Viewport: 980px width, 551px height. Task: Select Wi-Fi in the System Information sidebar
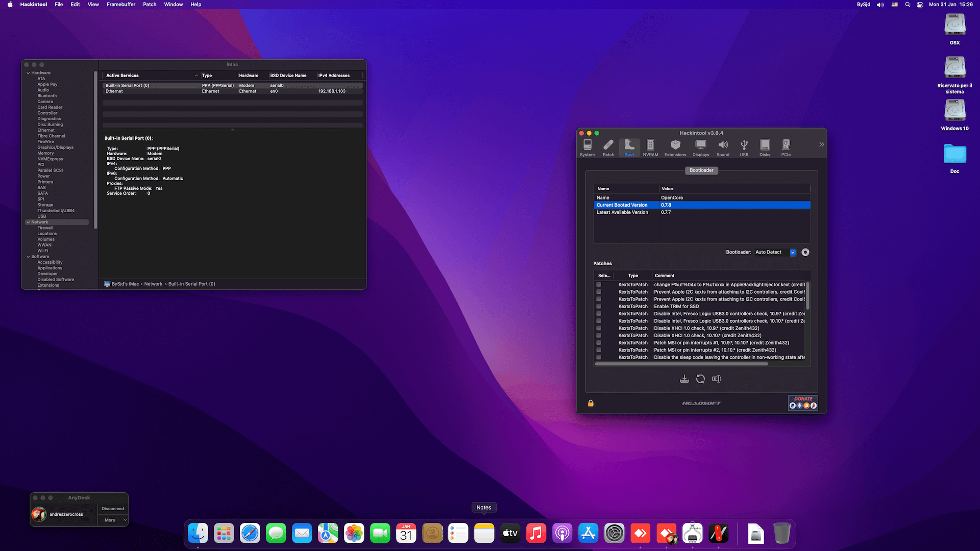(x=42, y=251)
